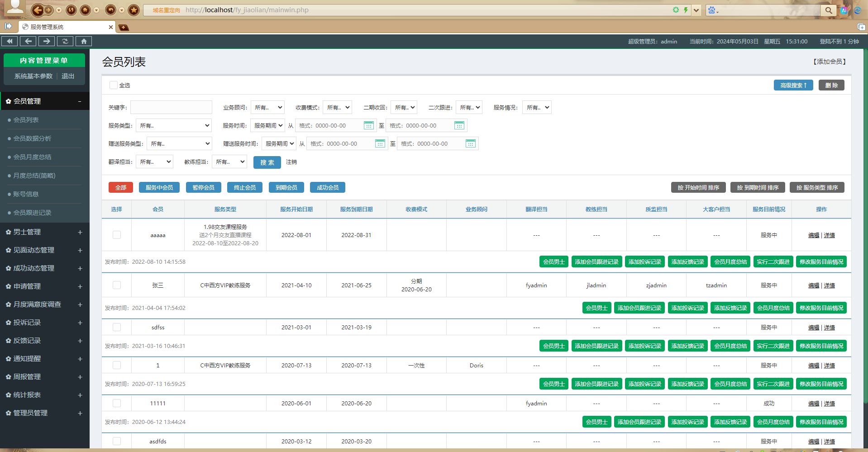The height and width of the screenshot is (452, 868).
Task: Tick the checkbox for member 11111
Action: tap(117, 403)
